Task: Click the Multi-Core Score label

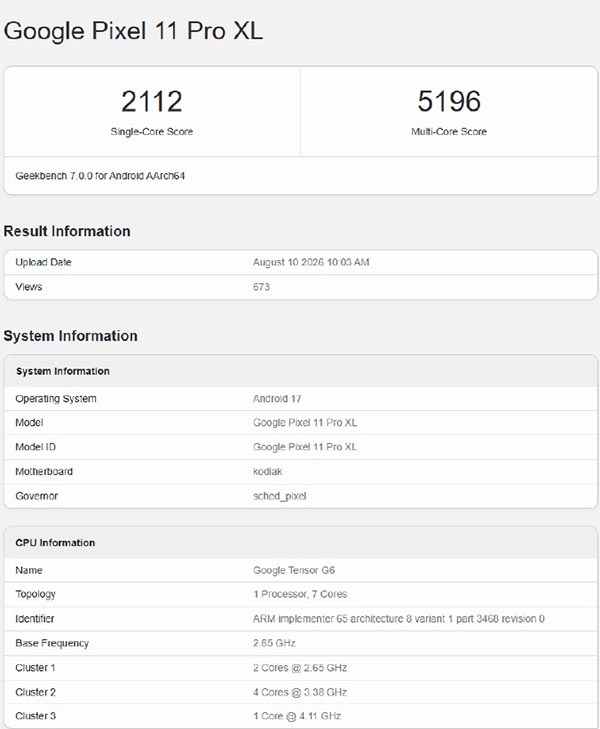Action: (449, 132)
